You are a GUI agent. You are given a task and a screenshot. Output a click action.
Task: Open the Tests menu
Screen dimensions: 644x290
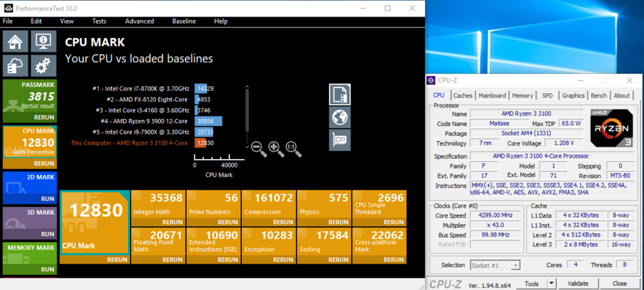pos(99,21)
